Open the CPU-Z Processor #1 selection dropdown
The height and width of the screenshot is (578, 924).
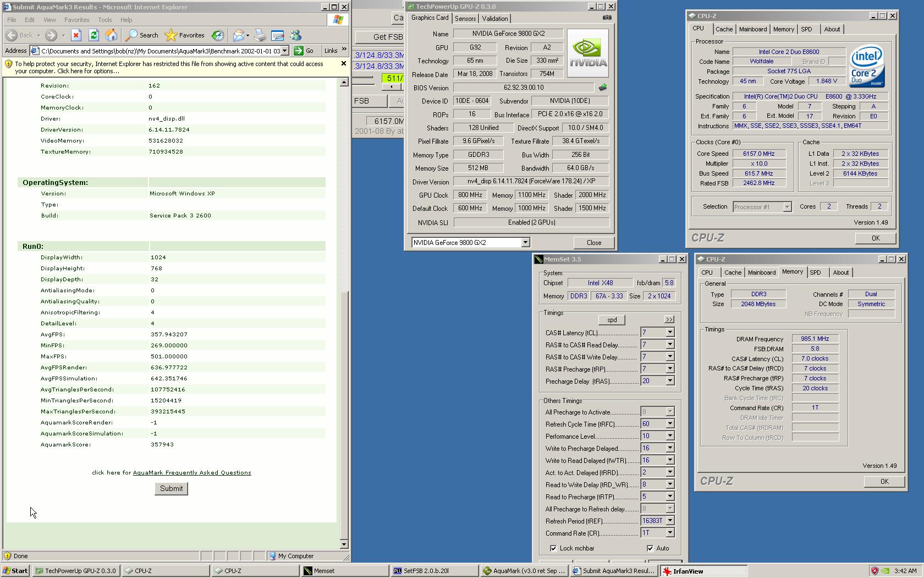point(787,207)
